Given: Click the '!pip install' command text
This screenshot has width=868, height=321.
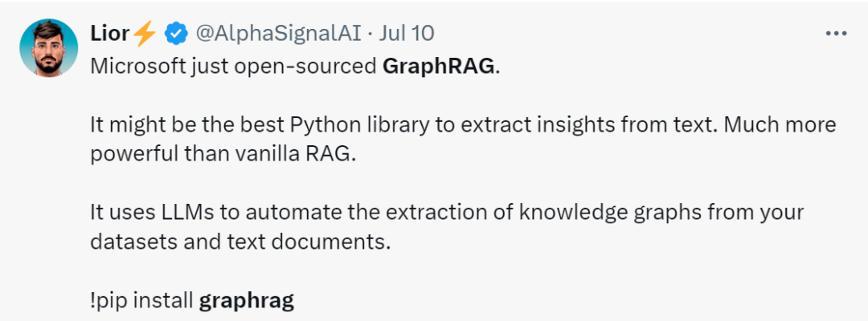Looking at the screenshot, I should [141, 301].
